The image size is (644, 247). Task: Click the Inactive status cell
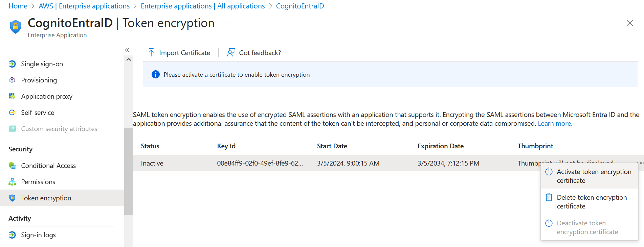click(x=152, y=163)
